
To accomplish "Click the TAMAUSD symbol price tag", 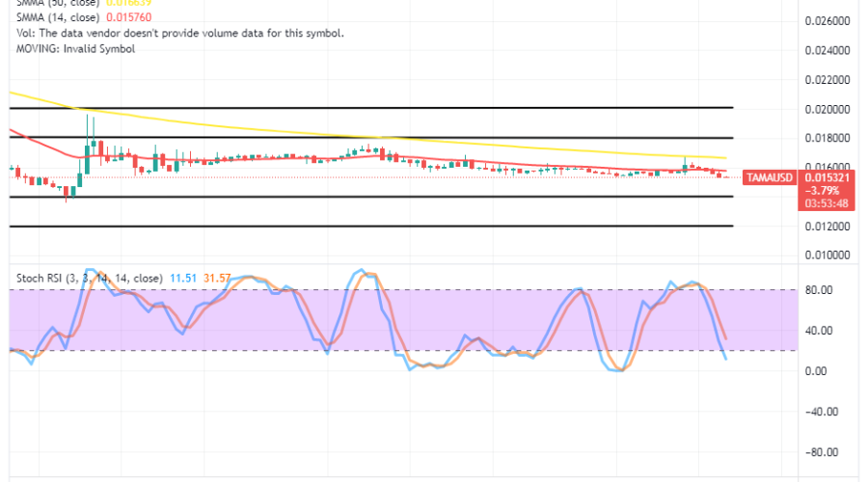I will point(770,177).
